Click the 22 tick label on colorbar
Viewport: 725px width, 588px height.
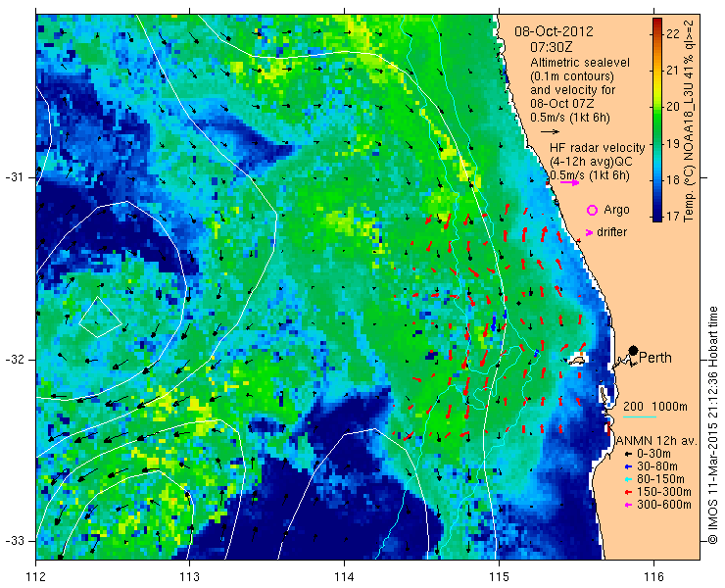point(673,33)
